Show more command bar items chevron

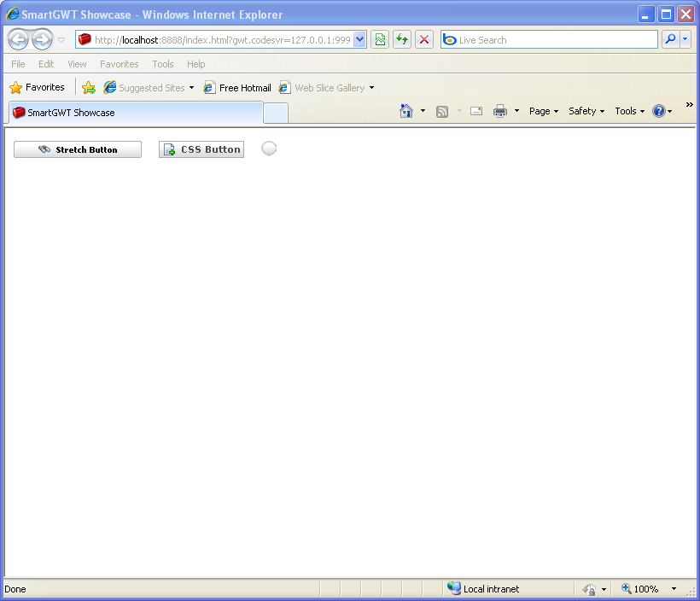pyautogui.click(x=689, y=104)
